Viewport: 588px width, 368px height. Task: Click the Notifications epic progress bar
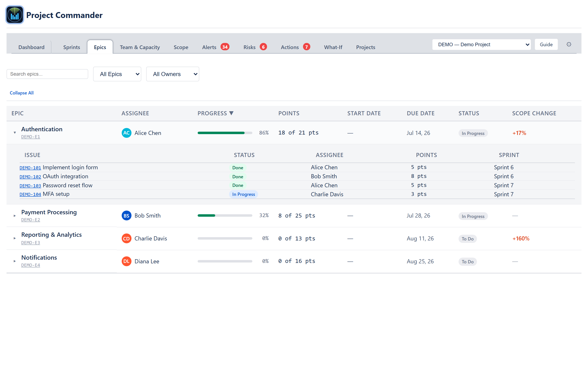pyautogui.click(x=225, y=261)
